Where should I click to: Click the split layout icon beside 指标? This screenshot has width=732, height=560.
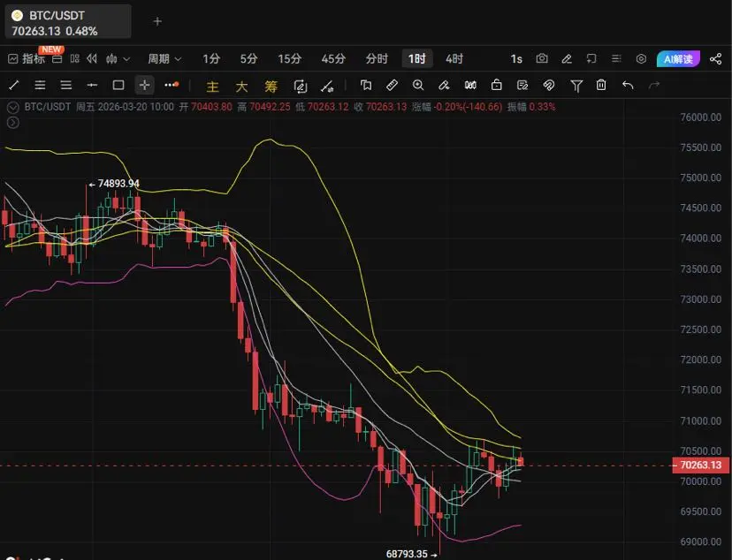pos(57,59)
